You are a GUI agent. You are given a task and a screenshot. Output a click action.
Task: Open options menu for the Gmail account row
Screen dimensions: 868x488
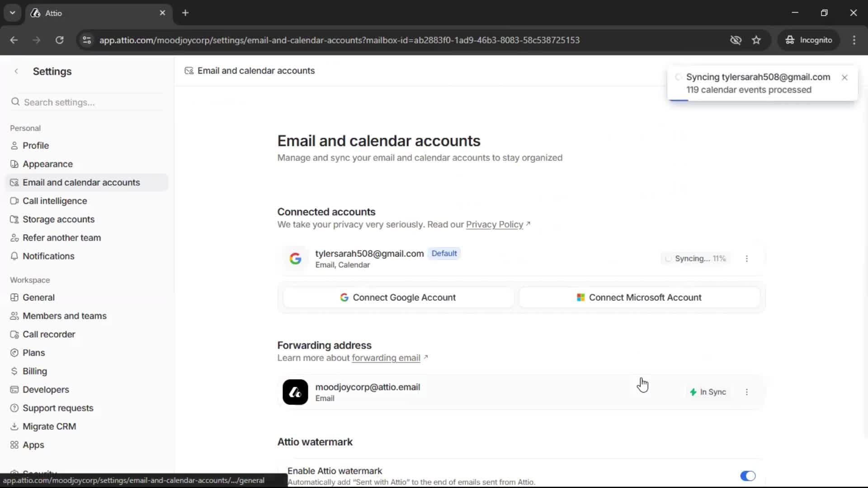[x=746, y=258]
